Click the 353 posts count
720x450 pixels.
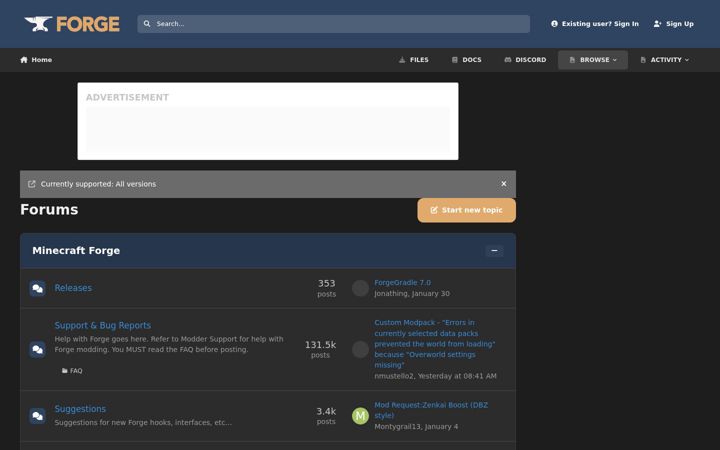pos(326,288)
